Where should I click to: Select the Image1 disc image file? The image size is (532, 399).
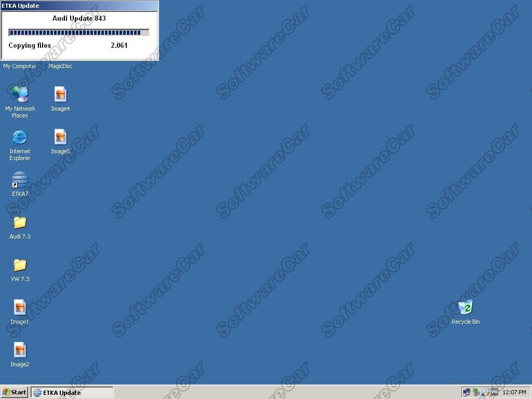coord(20,312)
